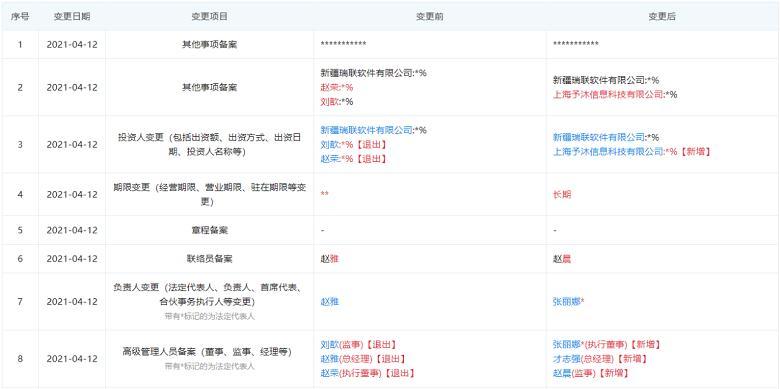Screen dimensions: 780x389
Task: Click the 变更后 column header
Action: [662, 16]
